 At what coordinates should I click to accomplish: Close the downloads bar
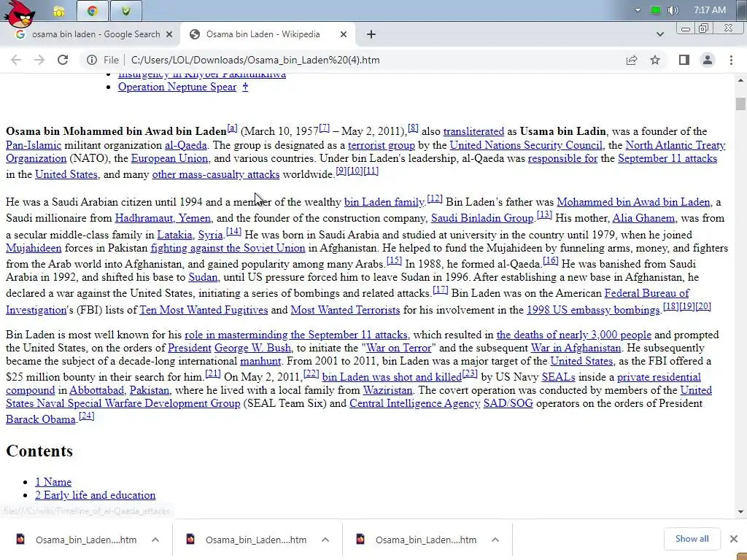(x=734, y=539)
